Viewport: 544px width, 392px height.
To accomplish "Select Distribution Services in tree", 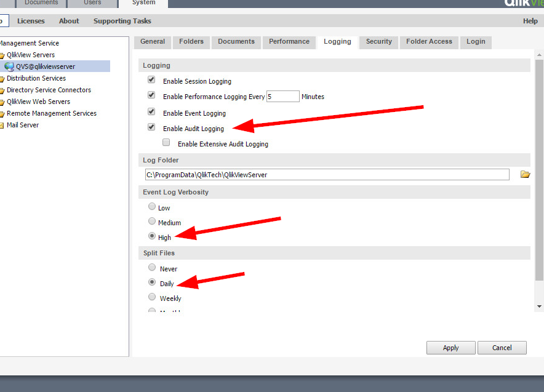I will [x=36, y=78].
